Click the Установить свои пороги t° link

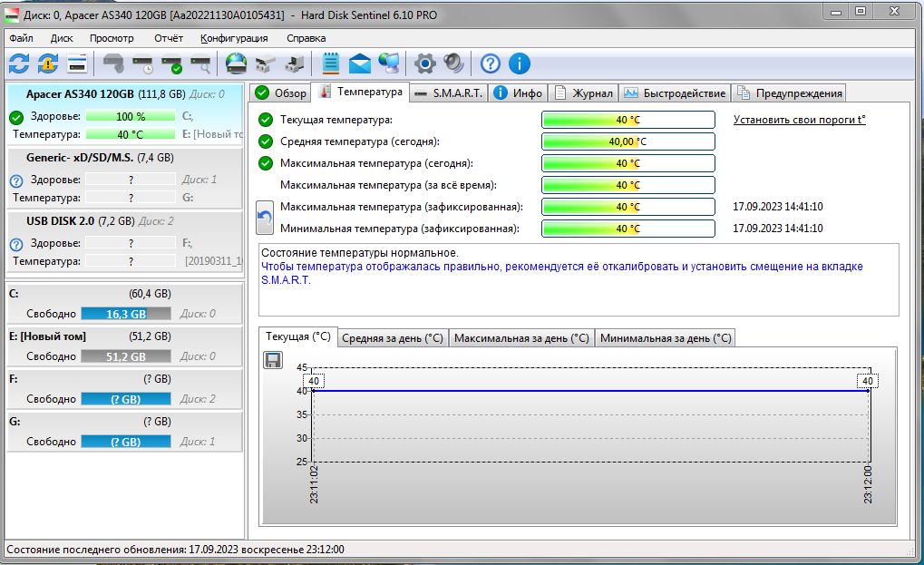799,120
